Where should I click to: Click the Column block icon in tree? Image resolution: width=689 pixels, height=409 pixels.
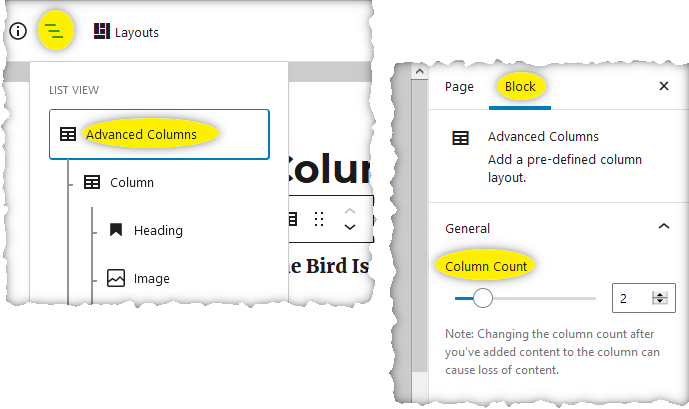pos(92,182)
